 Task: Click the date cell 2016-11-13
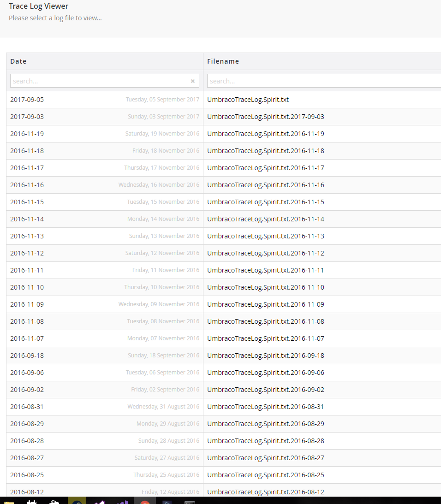[27, 236]
